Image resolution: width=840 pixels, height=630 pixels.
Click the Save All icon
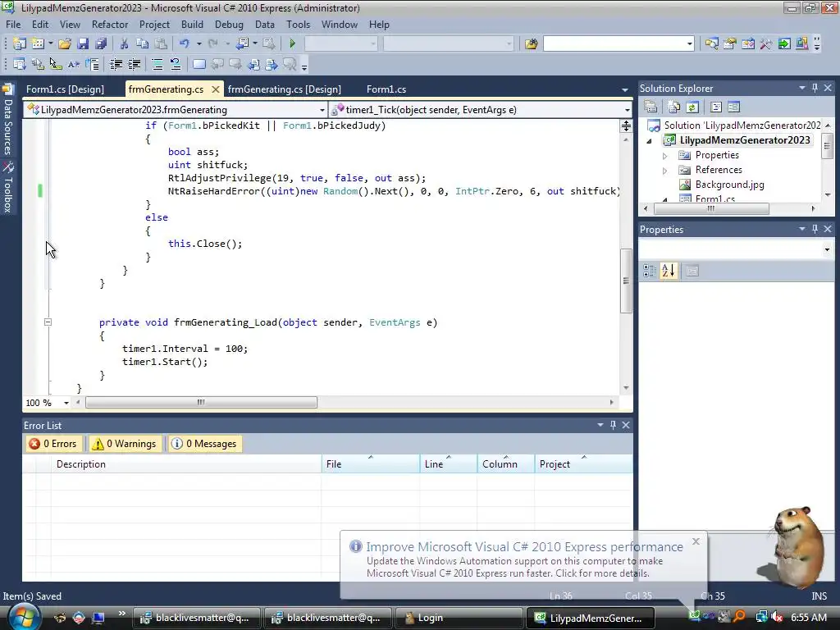101,43
